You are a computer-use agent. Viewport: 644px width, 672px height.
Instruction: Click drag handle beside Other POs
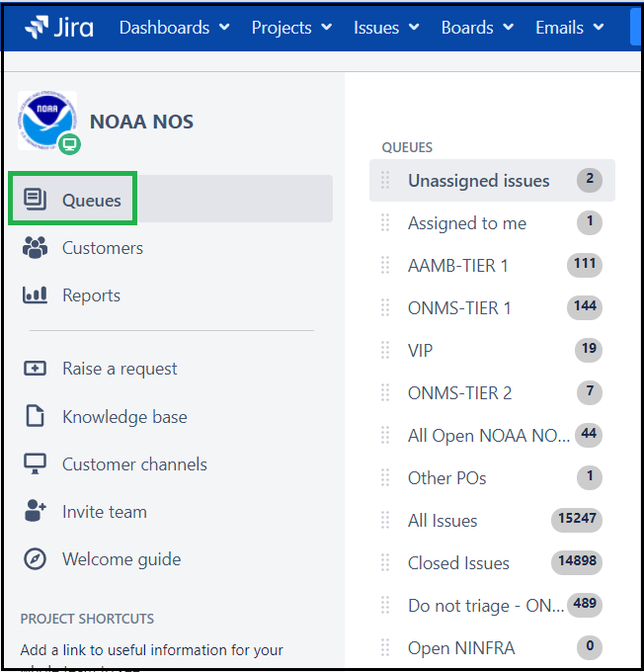coord(385,477)
